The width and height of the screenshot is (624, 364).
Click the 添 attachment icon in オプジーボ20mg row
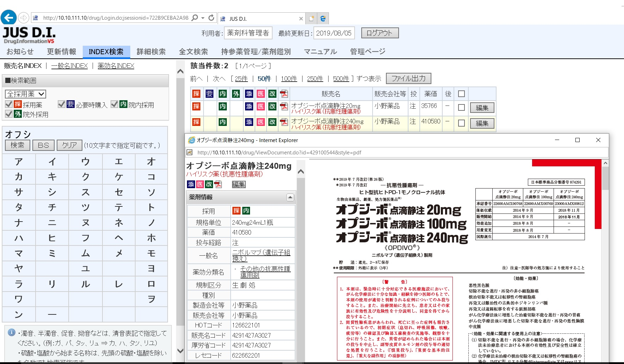[249, 106]
